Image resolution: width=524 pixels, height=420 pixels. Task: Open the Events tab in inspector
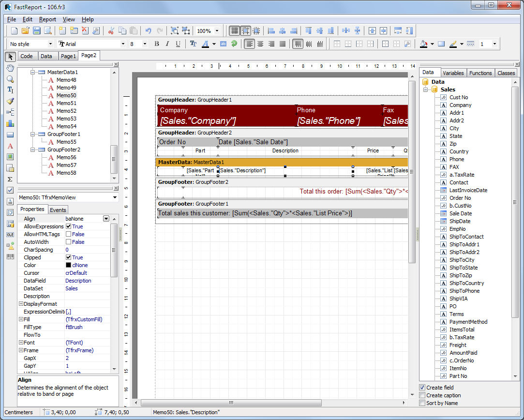click(58, 210)
